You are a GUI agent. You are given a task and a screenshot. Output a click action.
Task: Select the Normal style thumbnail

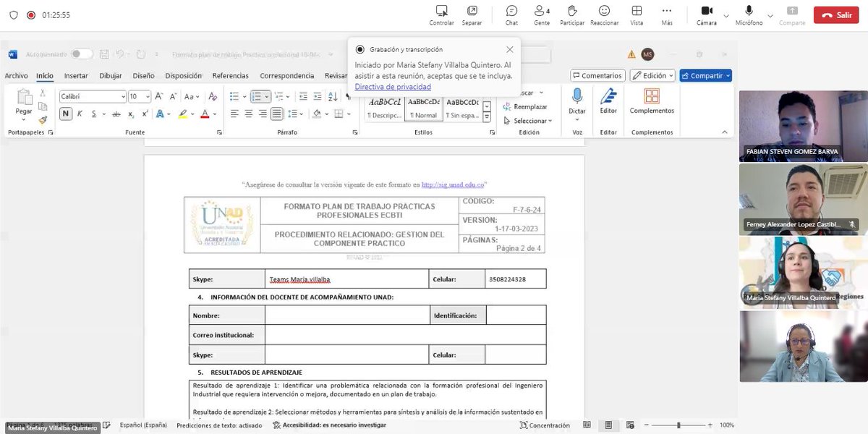pos(424,108)
